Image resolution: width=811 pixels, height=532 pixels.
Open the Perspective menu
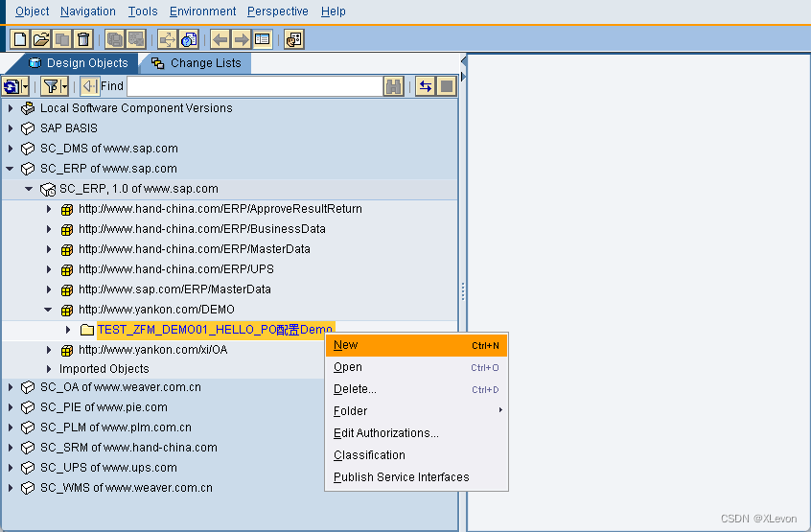click(x=278, y=12)
